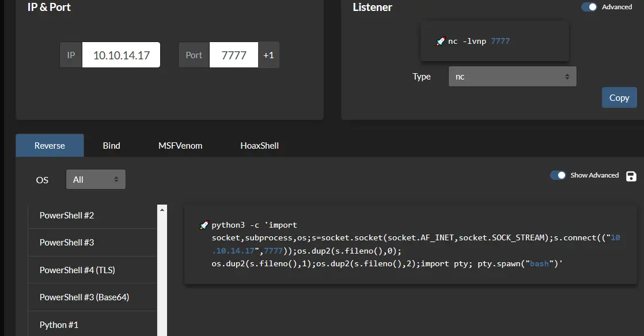Click the python3 reverse shell code block
644x336 pixels.
[x=411, y=244]
